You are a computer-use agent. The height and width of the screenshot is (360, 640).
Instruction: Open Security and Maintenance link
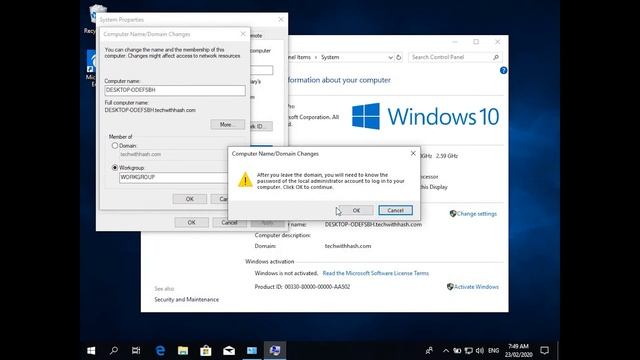click(187, 300)
